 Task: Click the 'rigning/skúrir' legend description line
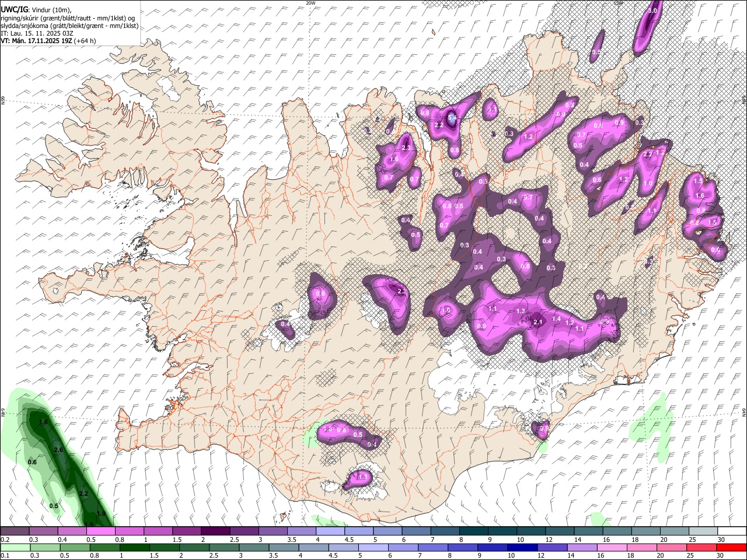(68, 17)
